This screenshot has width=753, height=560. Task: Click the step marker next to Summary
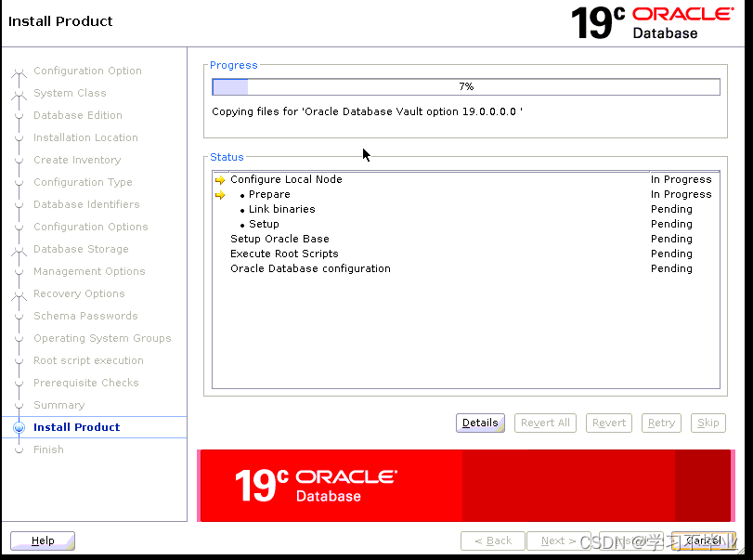click(x=19, y=405)
